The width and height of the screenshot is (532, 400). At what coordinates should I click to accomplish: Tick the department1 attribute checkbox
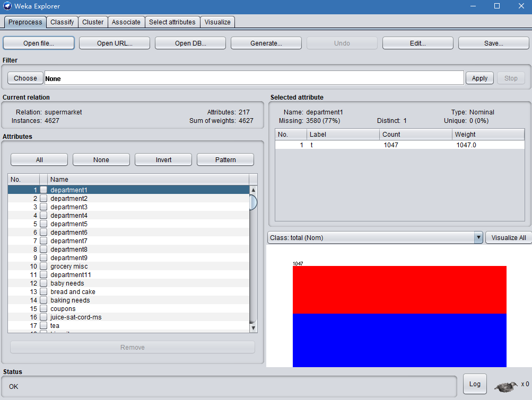tap(43, 190)
